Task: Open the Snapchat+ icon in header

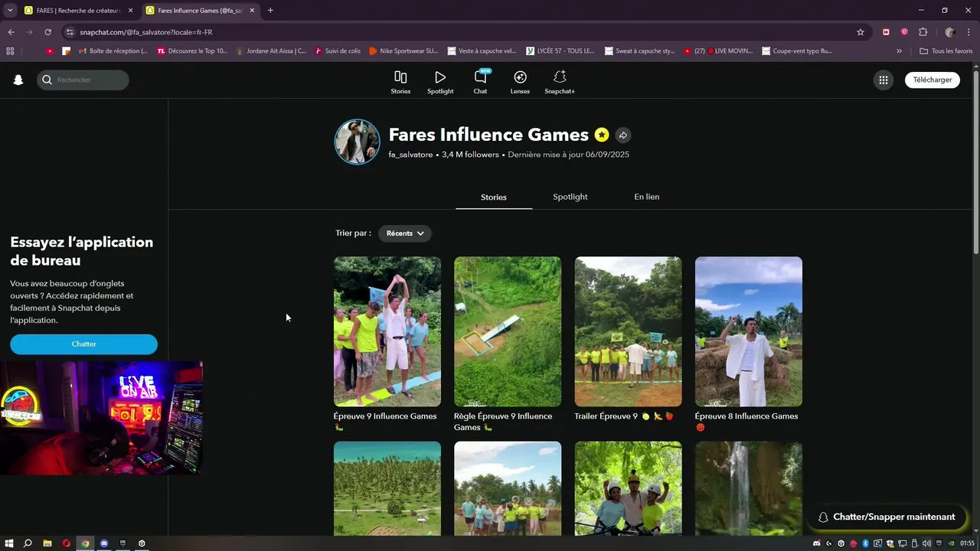Action: point(560,82)
